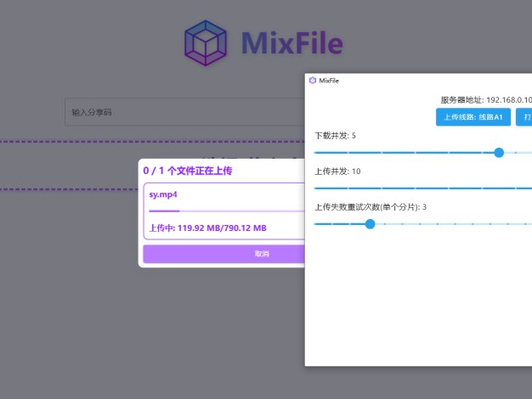Click the download concurrency slider handle
This screenshot has width=532, height=399.
click(499, 153)
